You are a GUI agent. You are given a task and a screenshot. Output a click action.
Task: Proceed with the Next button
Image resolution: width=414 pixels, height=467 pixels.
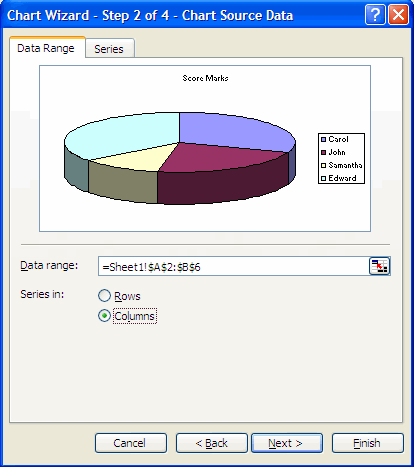click(287, 443)
